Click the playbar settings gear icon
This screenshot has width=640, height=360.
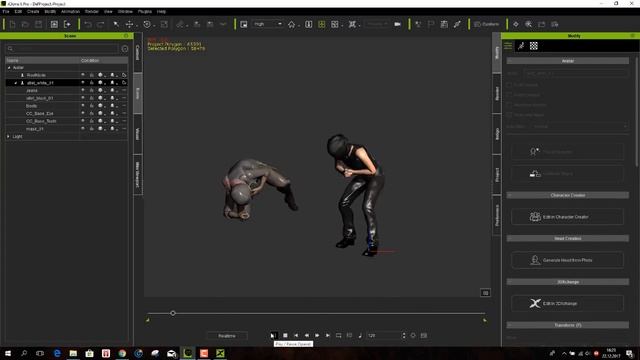[413, 336]
